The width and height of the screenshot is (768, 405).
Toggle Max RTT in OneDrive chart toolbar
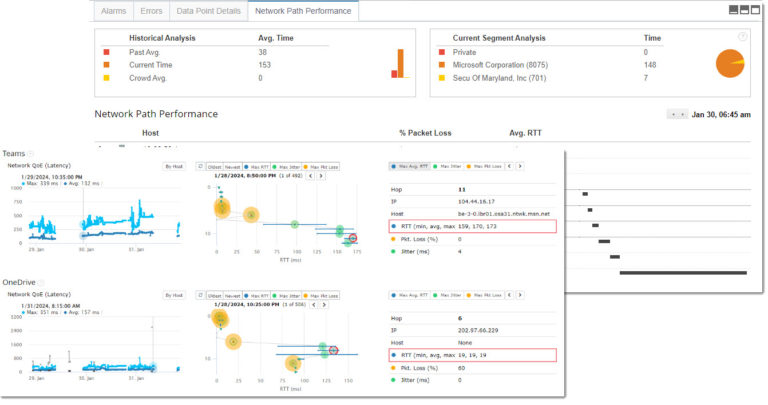[257, 296]
